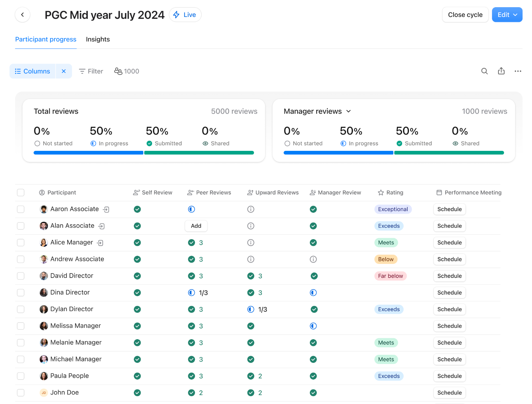Click John Doe's peer reviews checkmark
The width and height of the screenshot is (532, 404).
tap(191, 393)
